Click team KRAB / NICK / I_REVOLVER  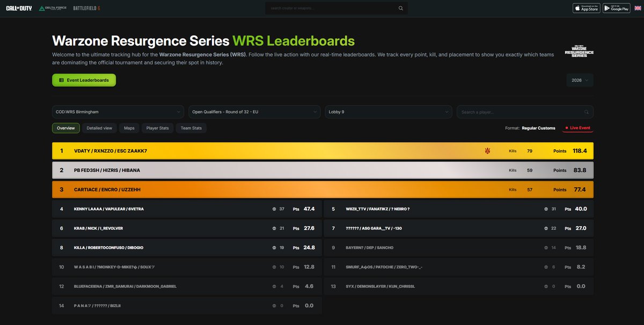point(99,228)
